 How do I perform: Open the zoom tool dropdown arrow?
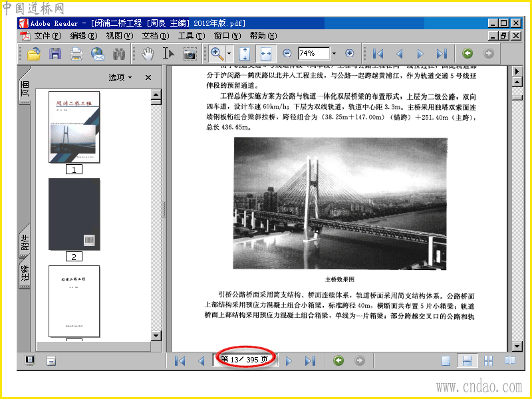(x=229, y=54)
